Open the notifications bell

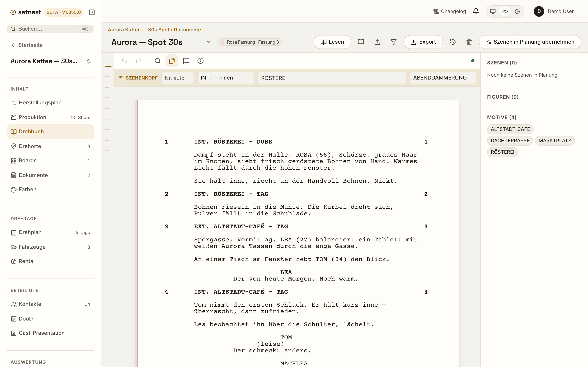coord(476,11)
